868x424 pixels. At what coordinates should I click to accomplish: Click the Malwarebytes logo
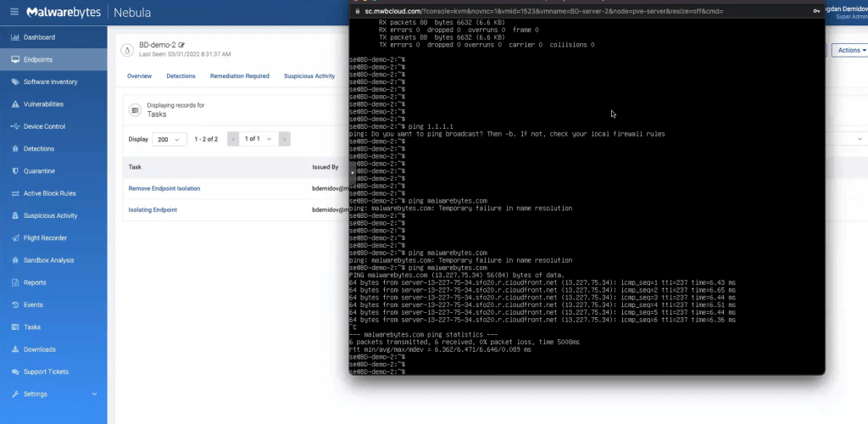click(x=65, y=12)
